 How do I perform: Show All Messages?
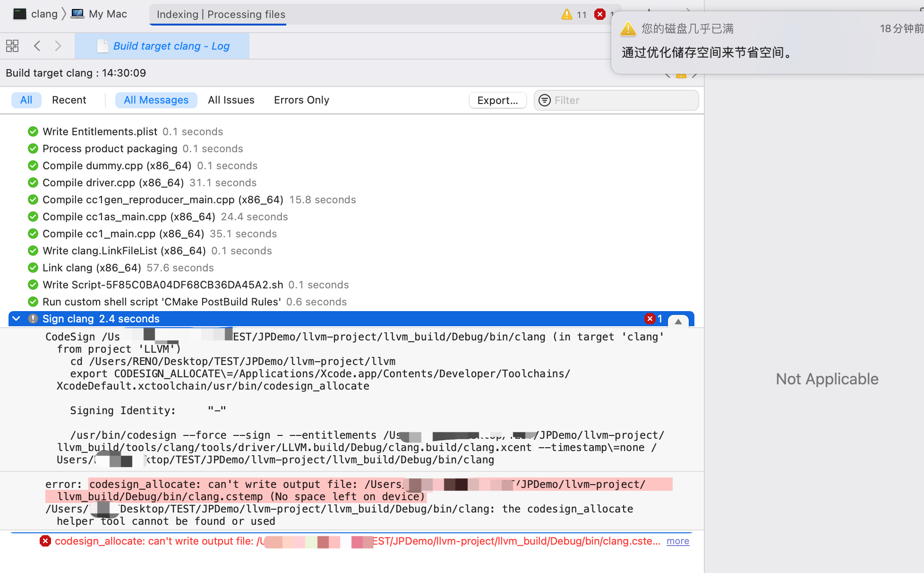click(156, 100)
